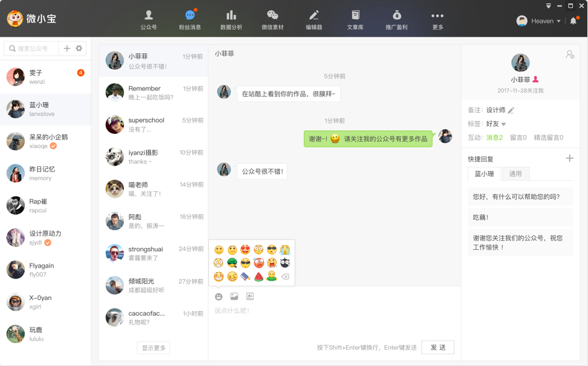Open the 更多 three-dots menu
This screenshot has width=588, height=366.
pyautogui.click(x=437, y=20)
